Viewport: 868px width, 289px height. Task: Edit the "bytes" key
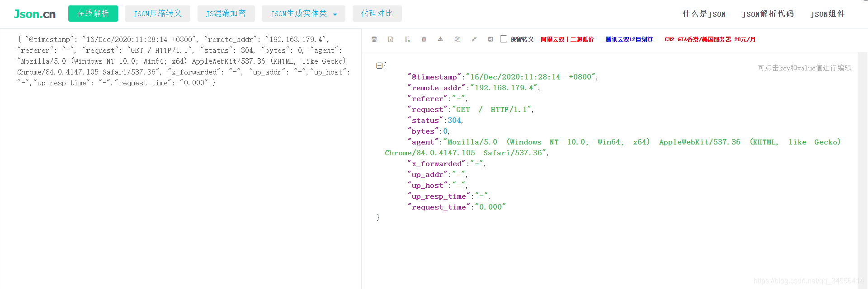(x=423, y=131)
